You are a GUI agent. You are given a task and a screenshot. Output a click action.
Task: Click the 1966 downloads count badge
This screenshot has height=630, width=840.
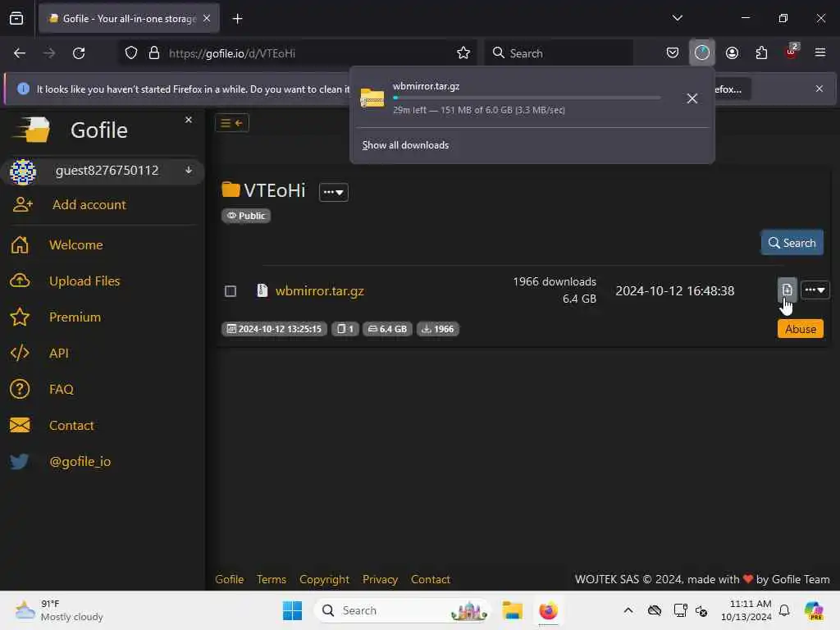pyautogui.click(x=438, y=329)
